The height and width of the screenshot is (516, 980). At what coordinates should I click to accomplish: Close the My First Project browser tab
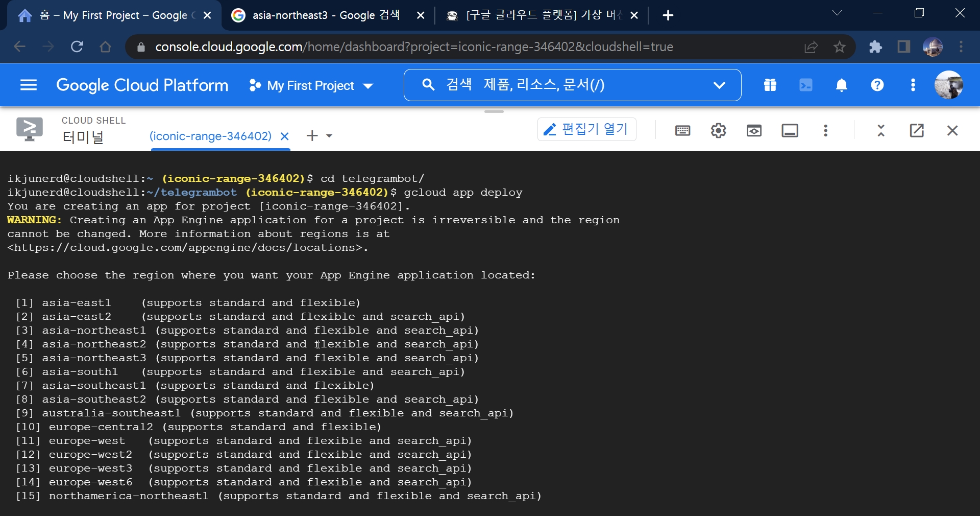pos(207,15)
